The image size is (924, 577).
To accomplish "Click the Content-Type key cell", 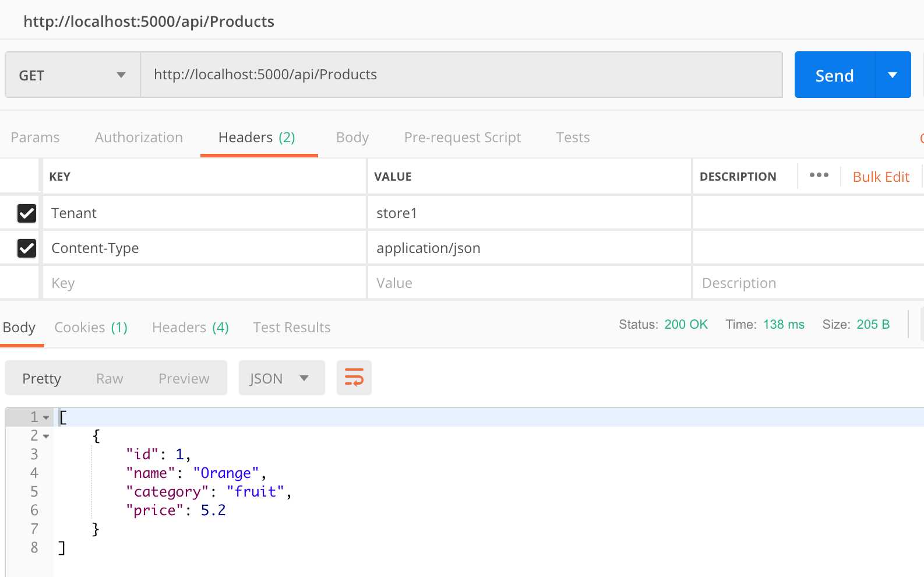I will [x=204, y=248].
